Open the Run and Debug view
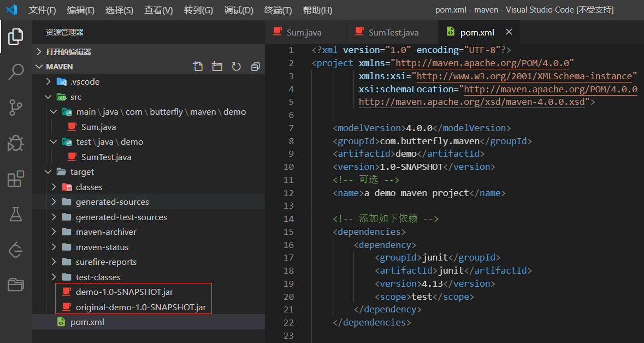 [x=16, y=143]
